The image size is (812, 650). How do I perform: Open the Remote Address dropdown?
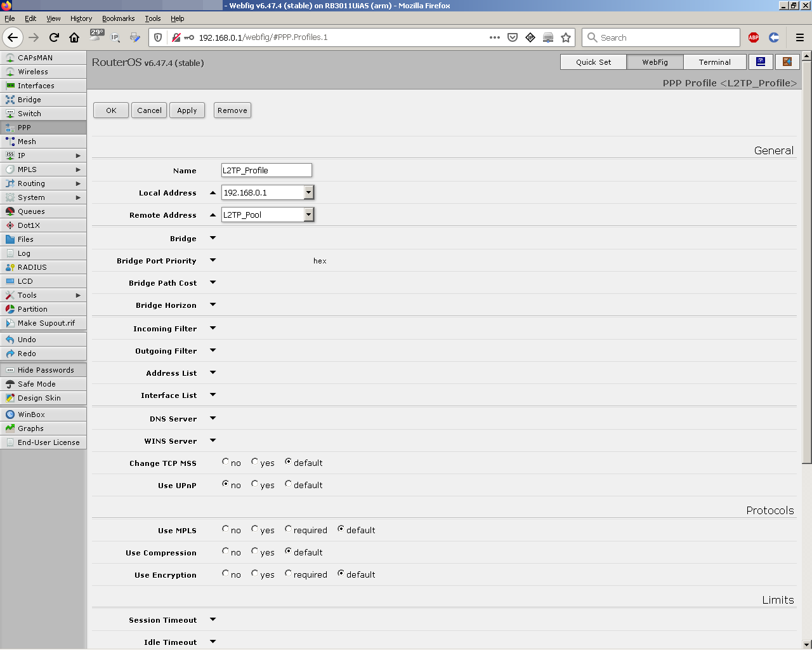(308, 215)
